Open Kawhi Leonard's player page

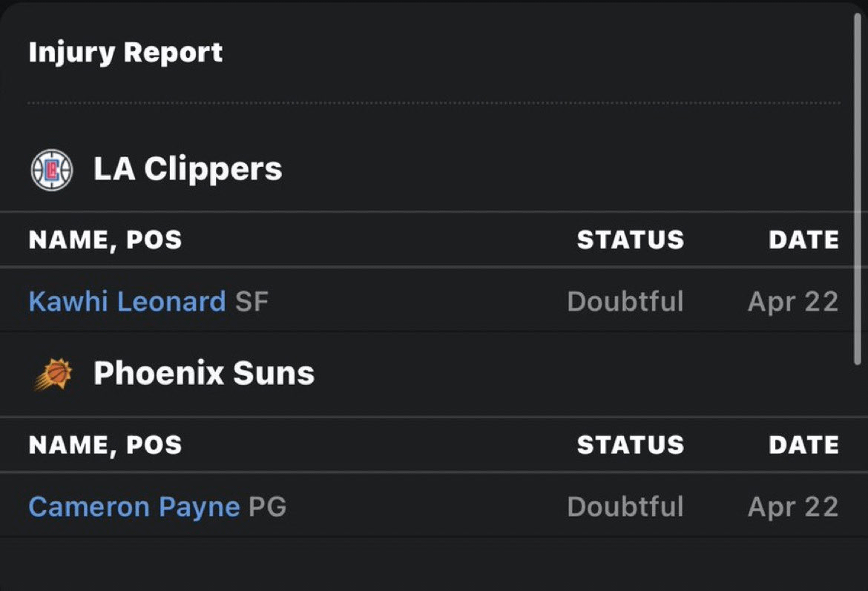click(127, 302)
